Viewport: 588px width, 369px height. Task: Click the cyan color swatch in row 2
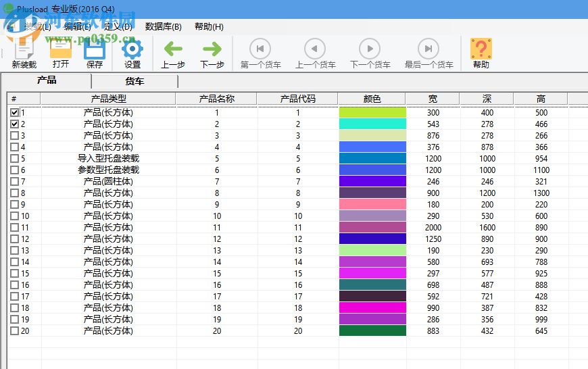click(x=372, y=124)
